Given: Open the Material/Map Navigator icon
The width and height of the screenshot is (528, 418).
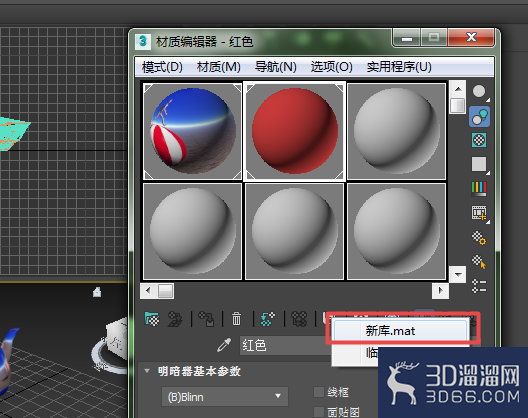Looking at the screenshot, I should pyautogui.click(x=478, y=286).
